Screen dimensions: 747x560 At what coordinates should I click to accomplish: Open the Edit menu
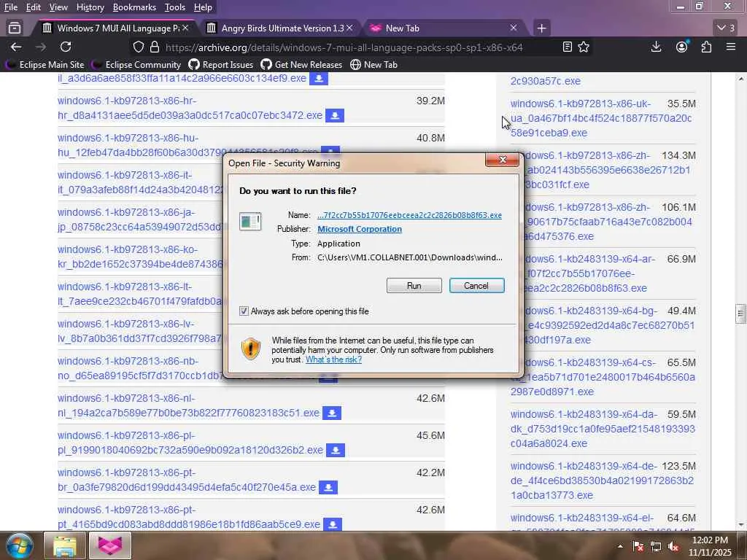(33, 7)
